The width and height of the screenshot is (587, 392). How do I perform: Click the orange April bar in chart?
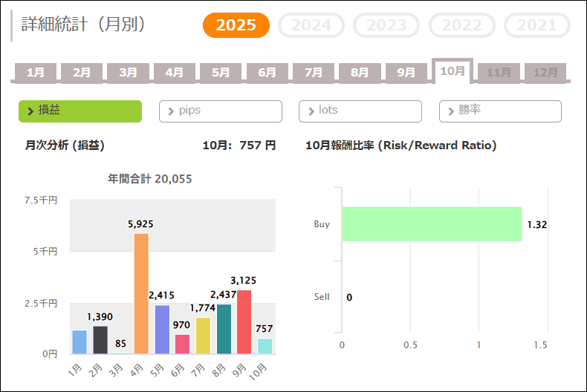click(141, 294)
